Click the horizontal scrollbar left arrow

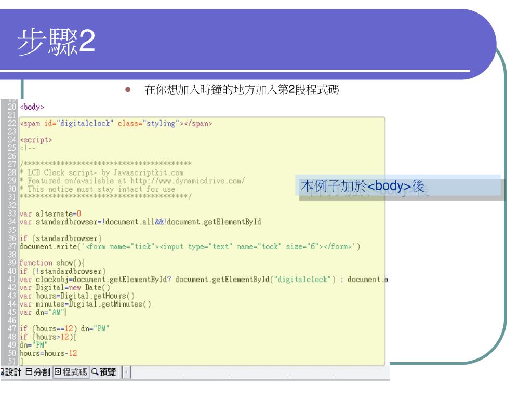(x=126, y=373)
